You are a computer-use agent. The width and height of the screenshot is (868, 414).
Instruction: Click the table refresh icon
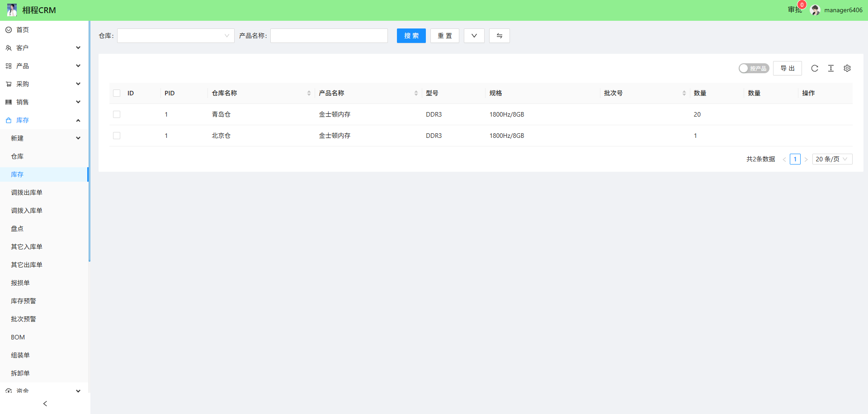[814, 68]
